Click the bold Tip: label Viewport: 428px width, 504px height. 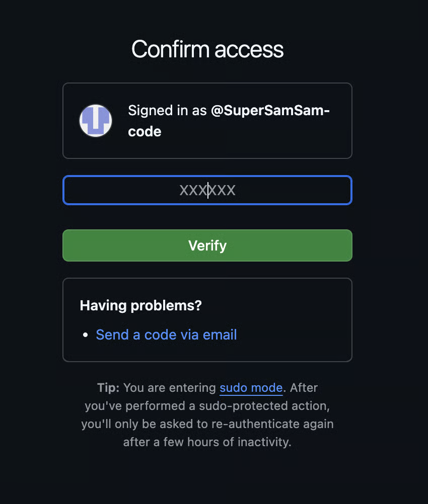pos(108,388)
